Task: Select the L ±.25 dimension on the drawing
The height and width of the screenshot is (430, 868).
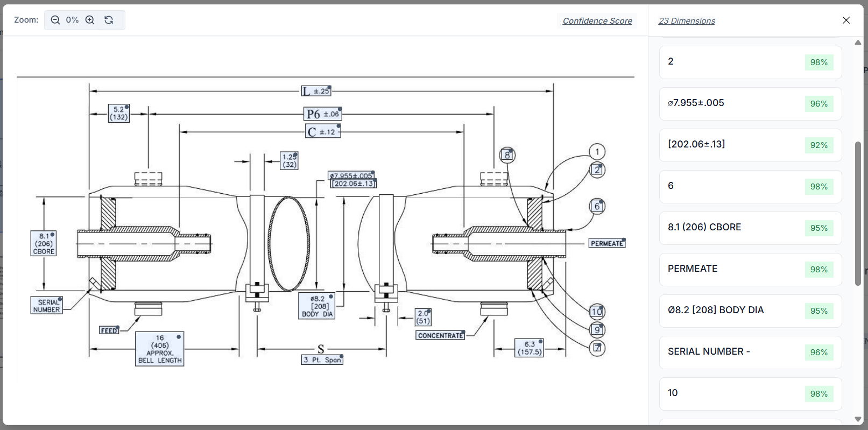Action: pos(316,91)
